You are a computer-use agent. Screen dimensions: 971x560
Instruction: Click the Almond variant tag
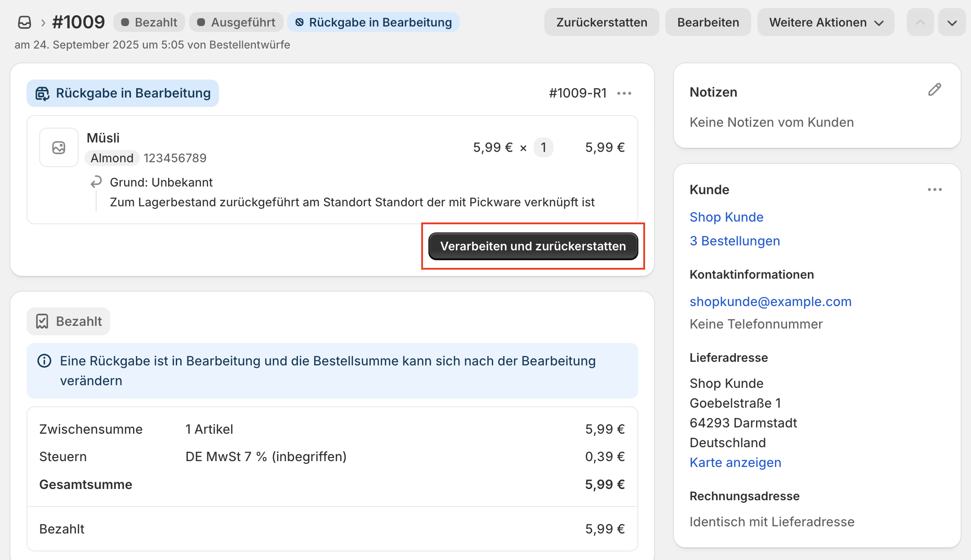tap(112, 158)
